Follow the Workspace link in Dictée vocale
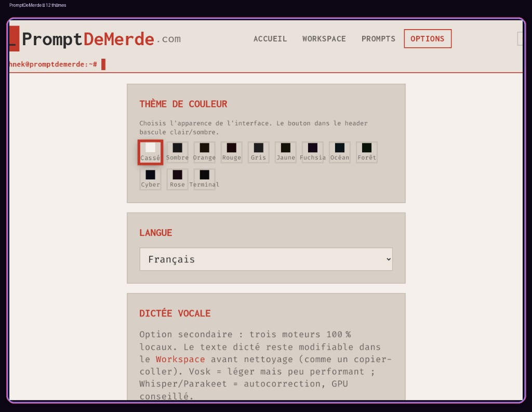 (x=180, y=360)
